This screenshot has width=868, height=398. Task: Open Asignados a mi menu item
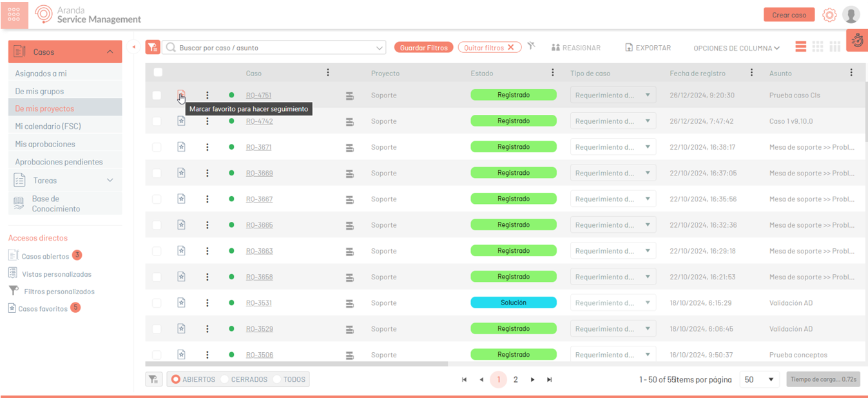pos(41,74)
